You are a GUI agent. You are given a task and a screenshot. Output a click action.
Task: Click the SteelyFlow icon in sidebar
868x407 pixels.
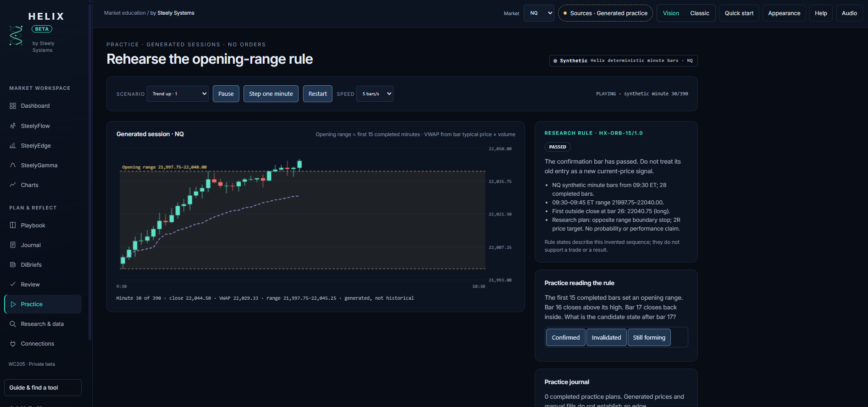13,126
